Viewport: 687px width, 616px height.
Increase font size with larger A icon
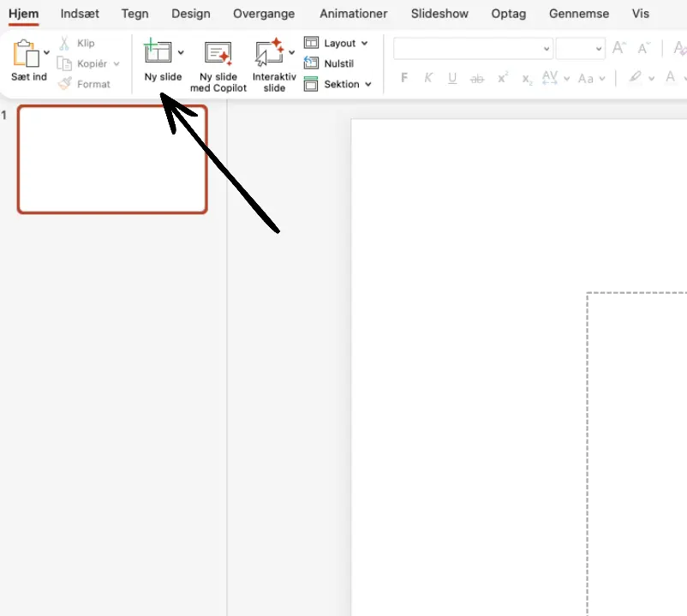(619, 47)
